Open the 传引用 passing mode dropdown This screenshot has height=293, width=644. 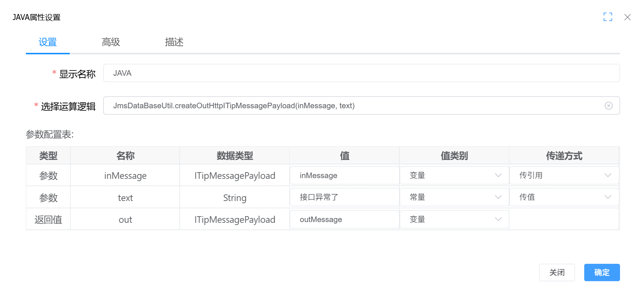pos(564,176)
